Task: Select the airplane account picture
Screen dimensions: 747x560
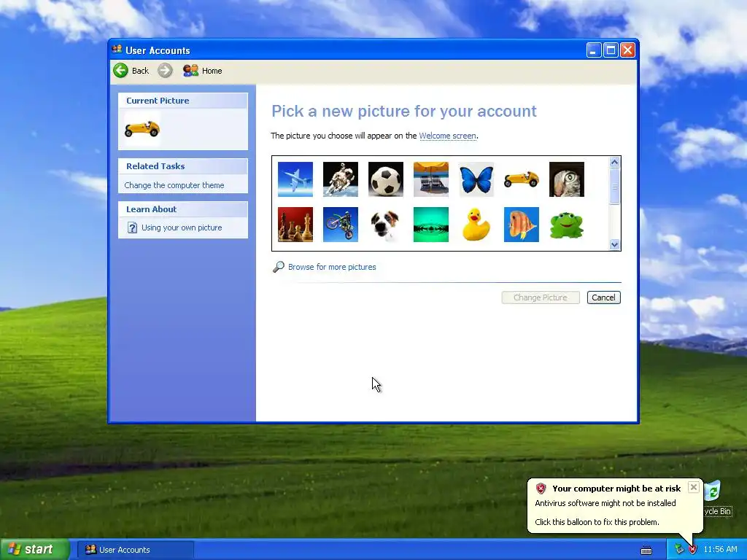Action: pos(295,179)
